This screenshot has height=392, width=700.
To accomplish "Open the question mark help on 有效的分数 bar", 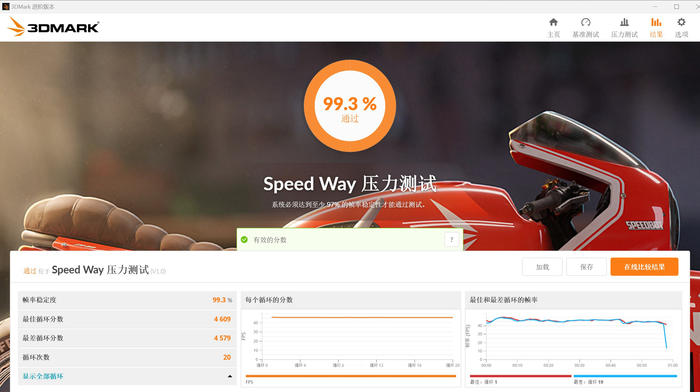I will coord(451,240).
